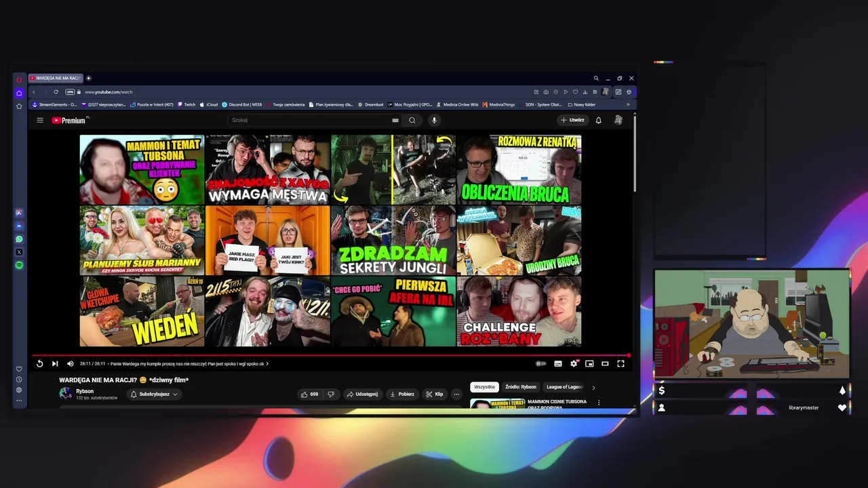Click the YouTube search magnifier button

(x=412, y=120)
